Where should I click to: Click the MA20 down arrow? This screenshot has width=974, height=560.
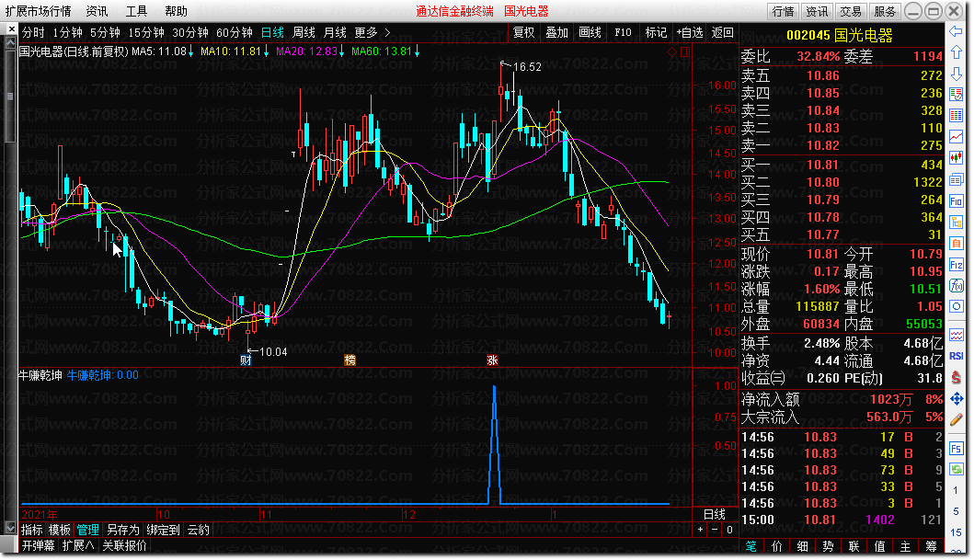341,51
